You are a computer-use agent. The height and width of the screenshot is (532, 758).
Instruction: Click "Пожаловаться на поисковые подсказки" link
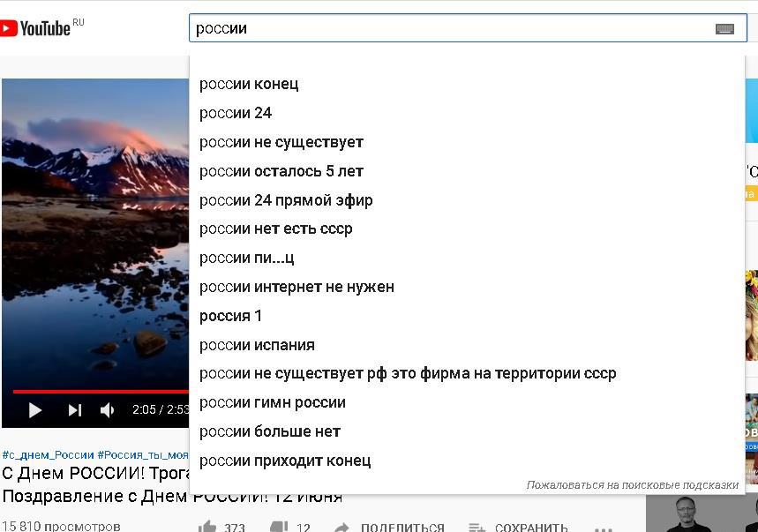pyautogui.click(x=632, y=485)
